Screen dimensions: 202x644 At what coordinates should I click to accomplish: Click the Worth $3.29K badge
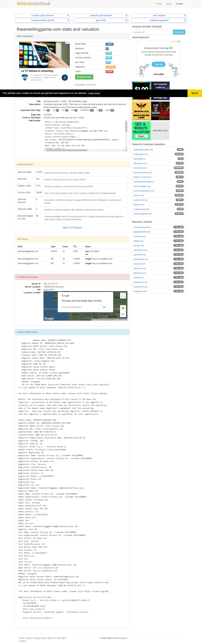point(109,71)
